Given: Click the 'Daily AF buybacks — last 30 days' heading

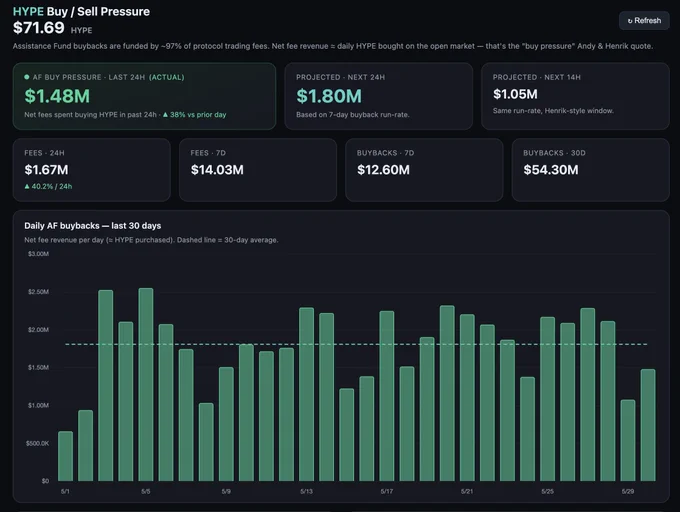Looking at the screenshot, I should tap(93, 226).
